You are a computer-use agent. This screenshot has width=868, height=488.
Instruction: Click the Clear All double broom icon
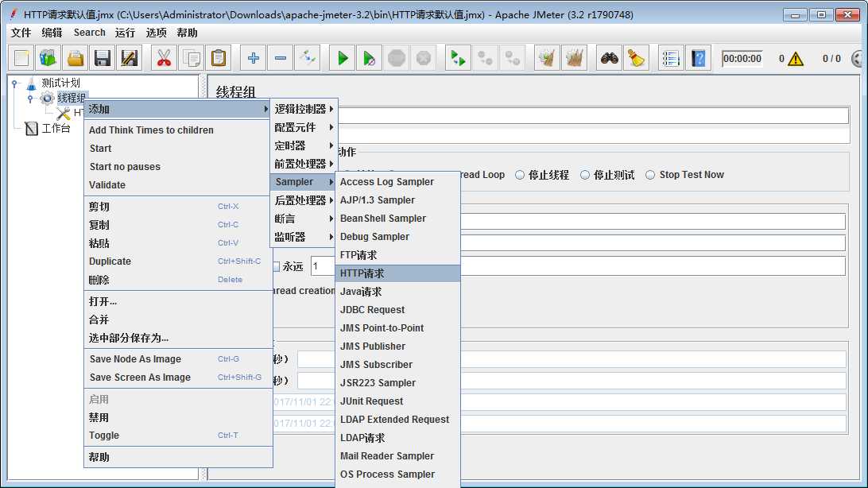[x=574, y=58]
